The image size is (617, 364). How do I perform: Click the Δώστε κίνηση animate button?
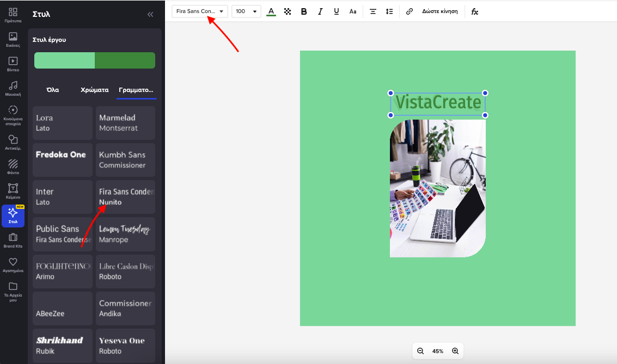click(440, 11)
